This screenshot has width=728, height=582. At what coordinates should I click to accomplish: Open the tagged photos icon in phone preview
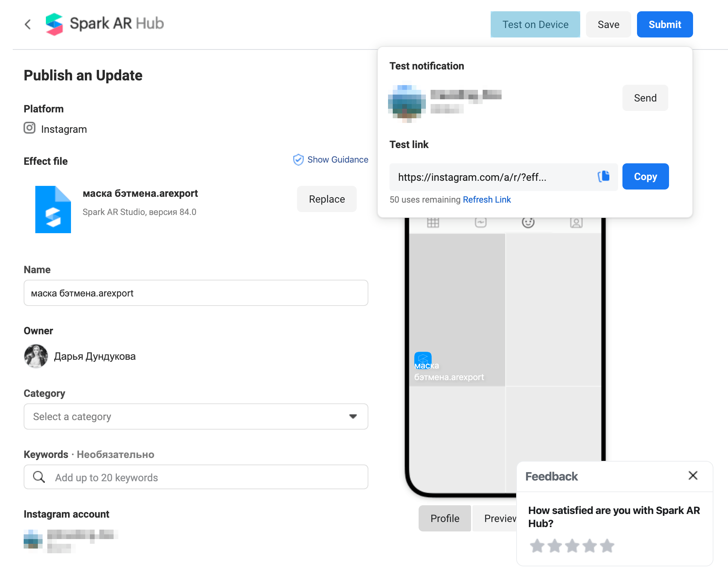576,222
